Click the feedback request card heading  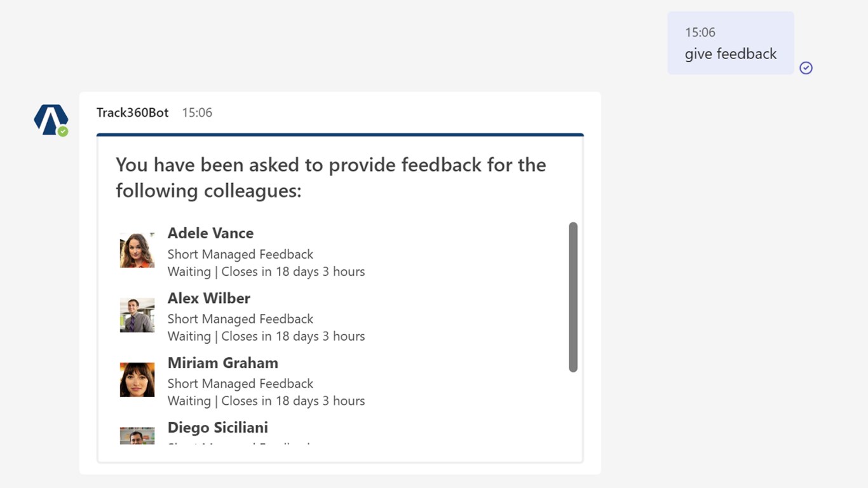(x=330, y=177)
